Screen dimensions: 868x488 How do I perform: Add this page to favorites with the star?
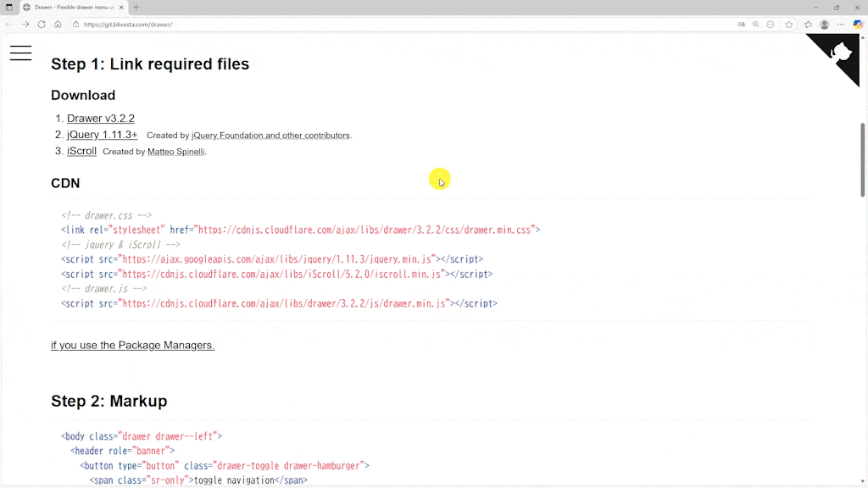[788, 25]
